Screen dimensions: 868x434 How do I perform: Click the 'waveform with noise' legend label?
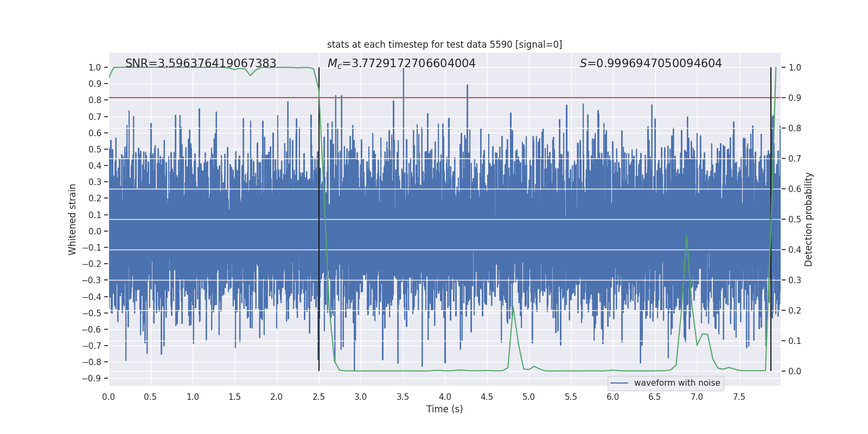(x=677, y=383)
